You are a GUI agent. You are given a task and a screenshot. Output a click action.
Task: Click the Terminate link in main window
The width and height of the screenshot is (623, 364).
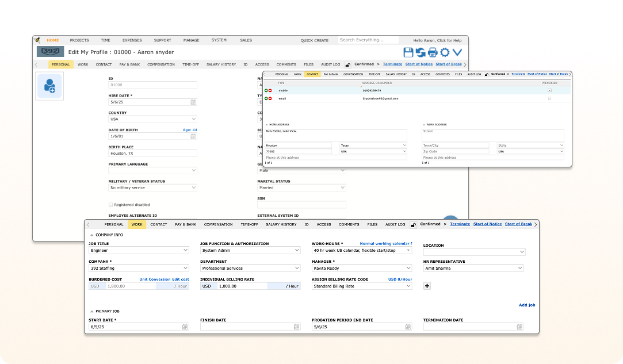(392, 64)
